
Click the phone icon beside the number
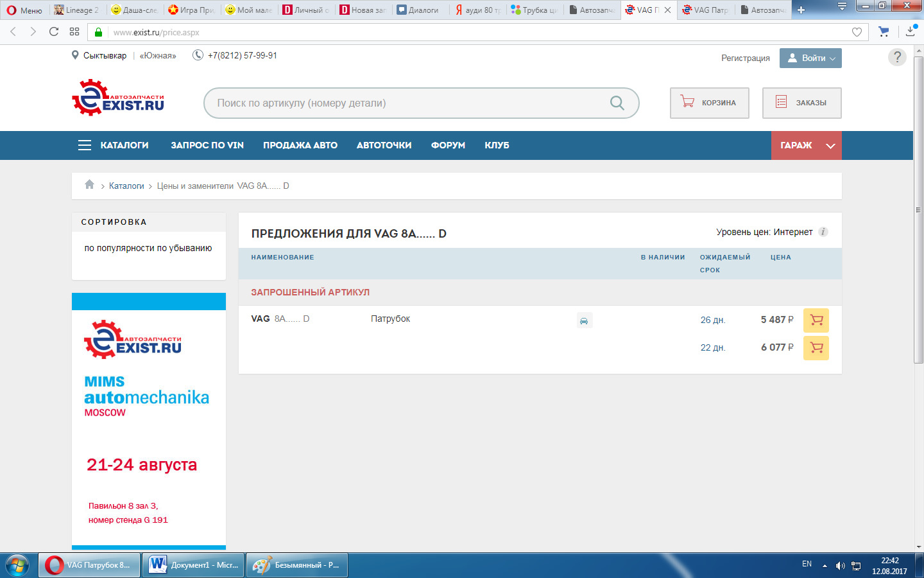pyautogui.click(x=198, y=55)
